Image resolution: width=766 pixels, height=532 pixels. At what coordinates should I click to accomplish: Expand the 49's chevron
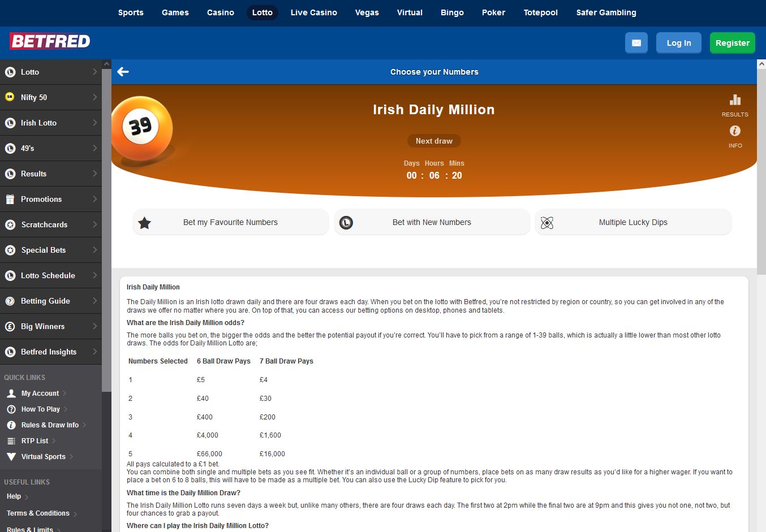point(94,148)
